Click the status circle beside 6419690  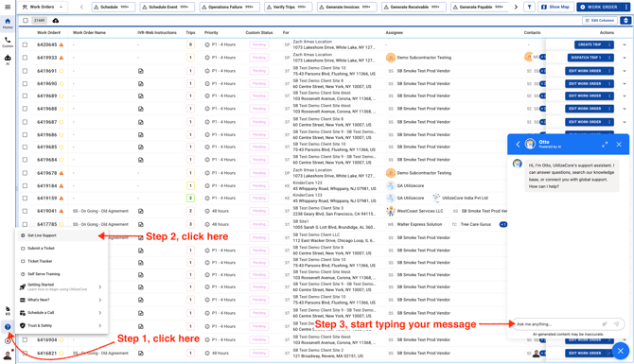[62, 83]
